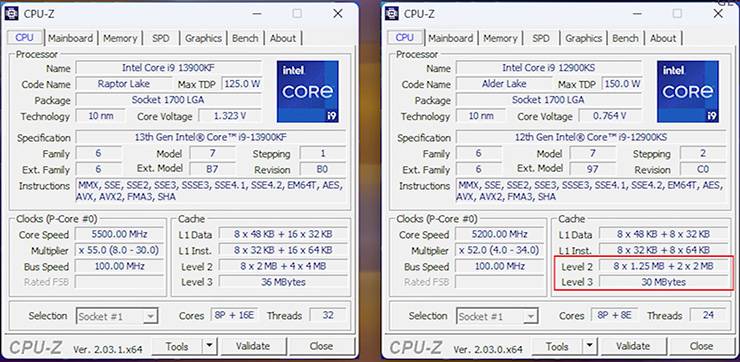
Task: Click the CPU-Z app icon in right window title bar
Action: tap(392, 14)
